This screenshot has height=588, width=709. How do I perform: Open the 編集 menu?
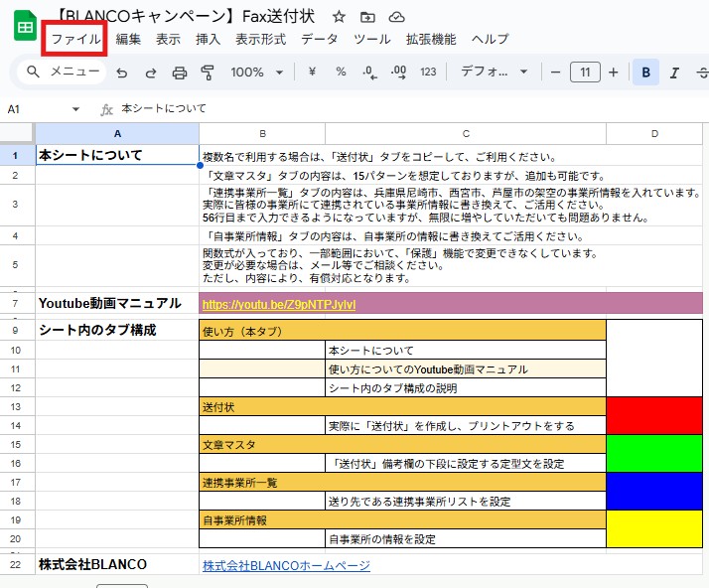pos(128,40)
